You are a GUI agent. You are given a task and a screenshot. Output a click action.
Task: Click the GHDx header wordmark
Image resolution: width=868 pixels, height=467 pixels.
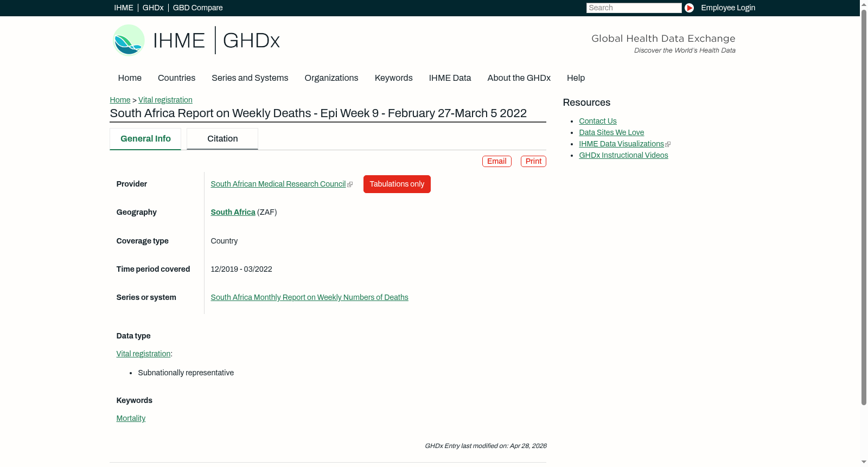251,41
